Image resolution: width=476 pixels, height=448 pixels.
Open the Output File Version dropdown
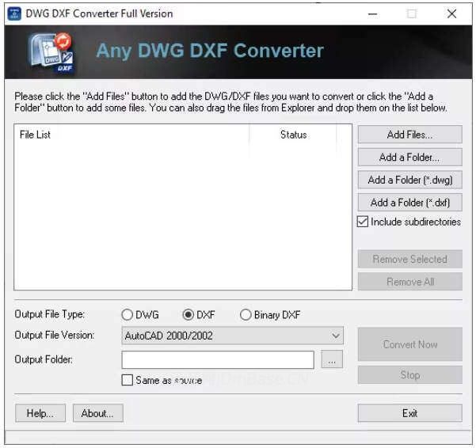[x=233, y=336]
